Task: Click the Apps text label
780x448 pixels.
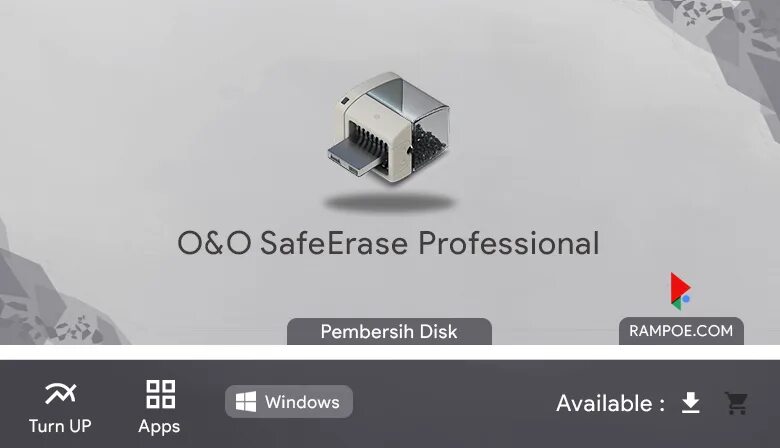Action: coord(159,427)
